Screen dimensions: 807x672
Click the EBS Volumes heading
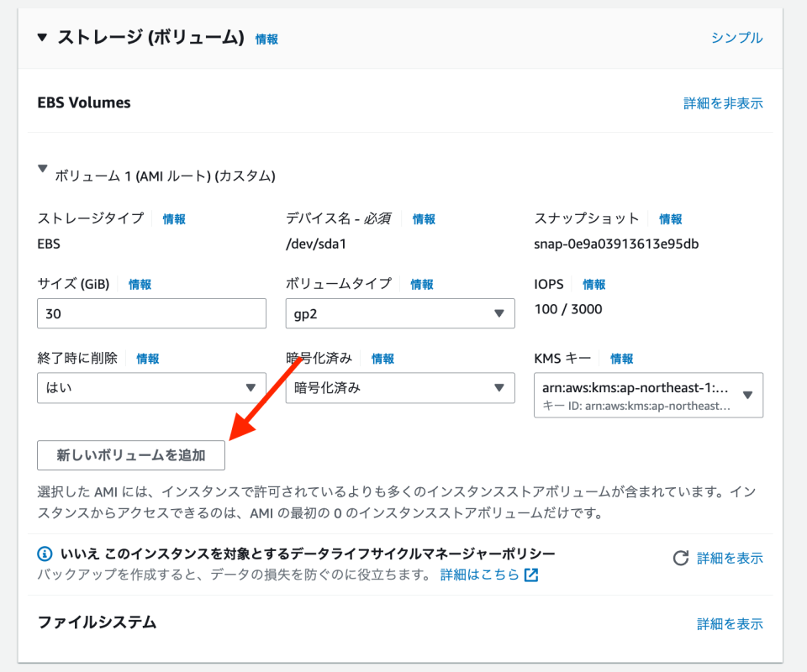tap(84, 102)
